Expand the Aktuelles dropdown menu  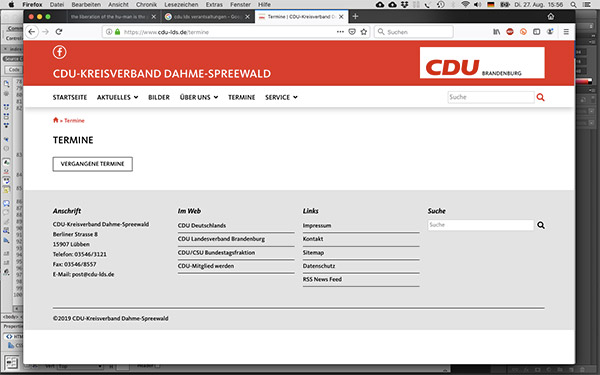117,97
